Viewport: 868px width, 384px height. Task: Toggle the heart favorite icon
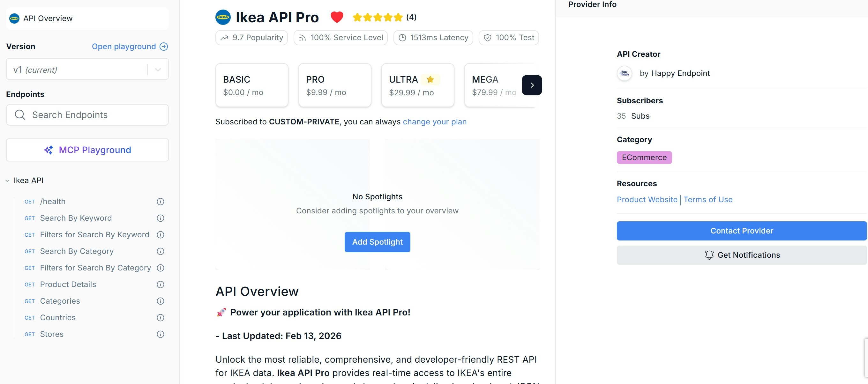click(337, 17)
